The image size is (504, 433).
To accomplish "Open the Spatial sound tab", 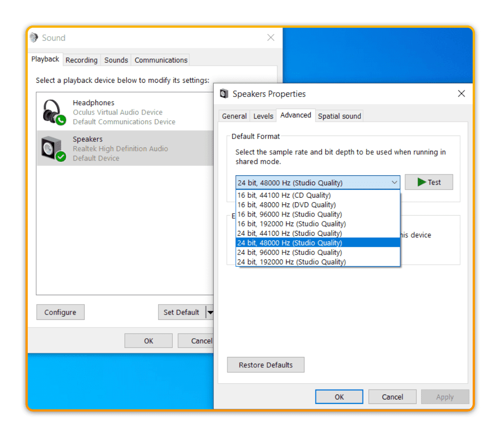I will [x=339, y=116].
